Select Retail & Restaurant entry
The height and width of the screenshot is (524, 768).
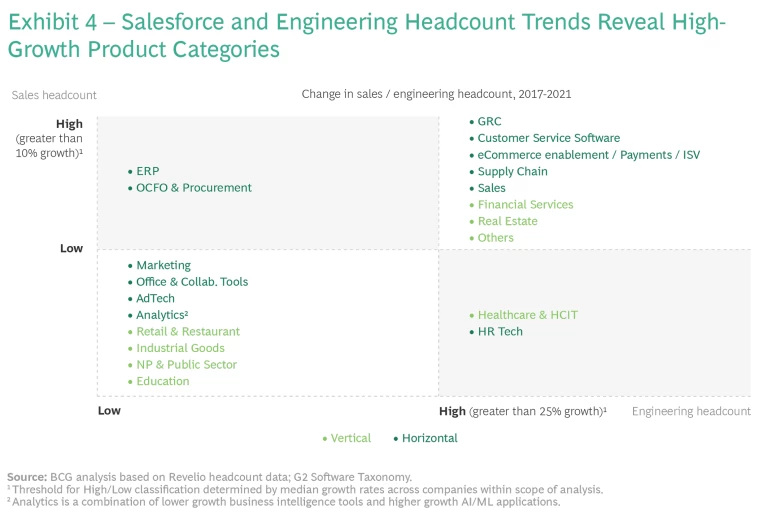tap(187, 331)
